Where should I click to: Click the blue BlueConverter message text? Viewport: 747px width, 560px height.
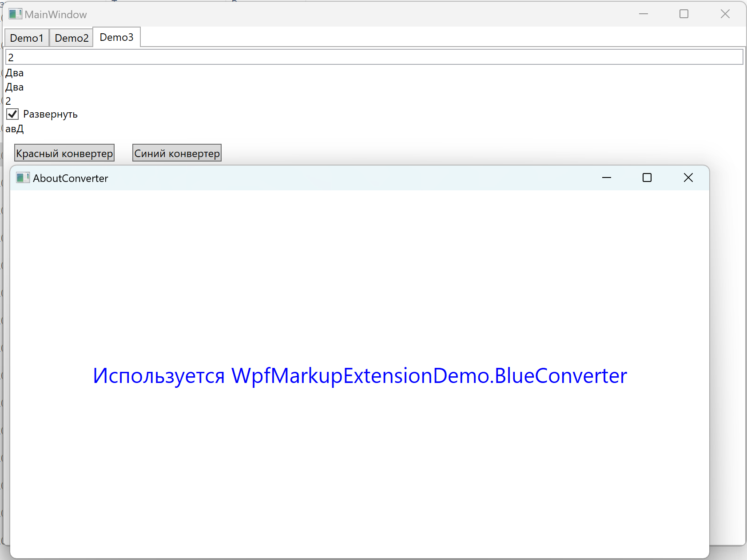[x=360, y=376]
